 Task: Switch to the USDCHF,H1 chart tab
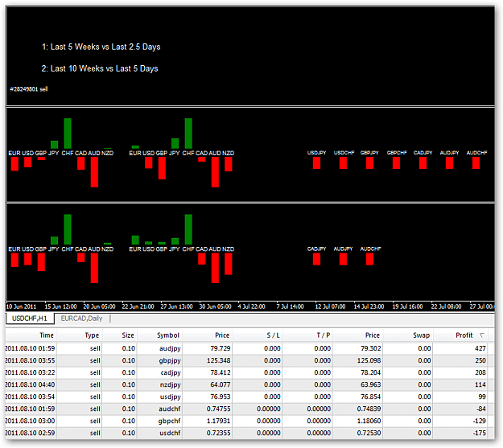pyautogui.click(x=30, y=319)
